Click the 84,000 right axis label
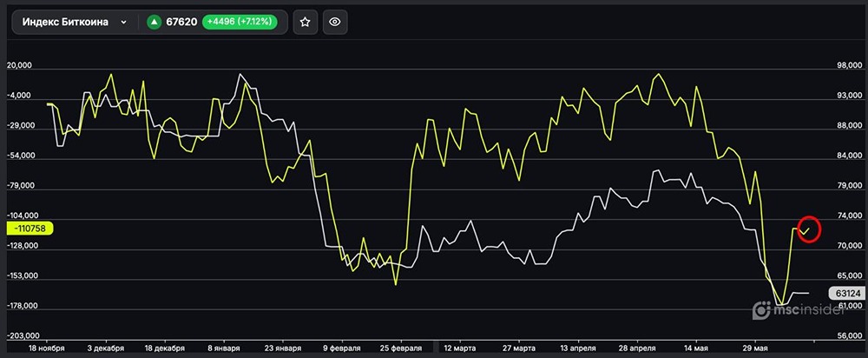The height and width of the screenshot is (358, 868). click(x=851, y=156)
